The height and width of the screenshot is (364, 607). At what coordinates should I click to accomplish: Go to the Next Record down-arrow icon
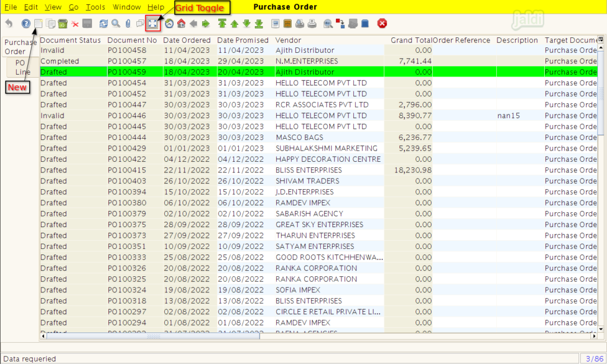[247, 24]
